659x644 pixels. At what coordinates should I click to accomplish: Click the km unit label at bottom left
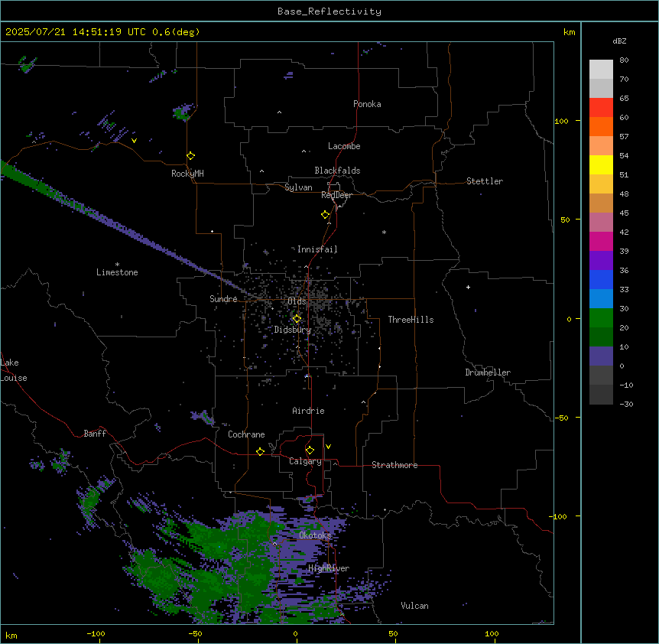(x=11, y=635)
